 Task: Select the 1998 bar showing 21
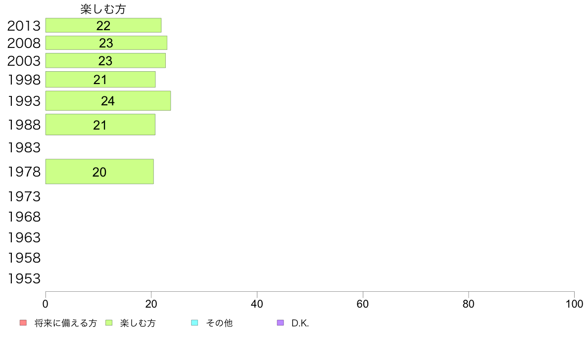(x=100, y=80)
